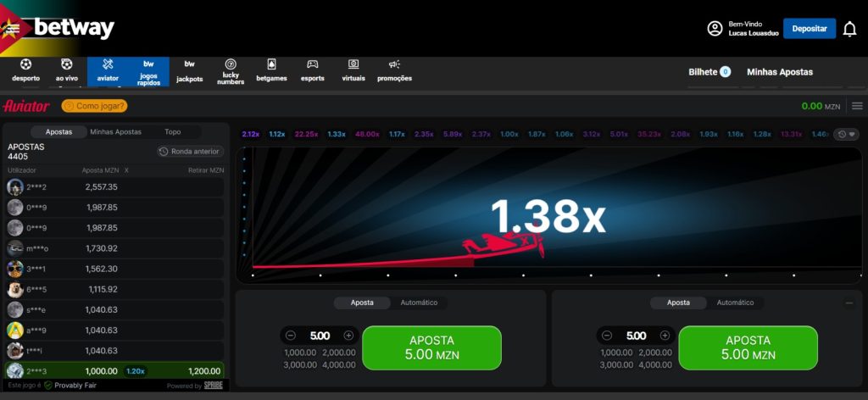The image size is (868, 400).
Task: Click the 48.00x history multiplier
Action: [367, 134]
